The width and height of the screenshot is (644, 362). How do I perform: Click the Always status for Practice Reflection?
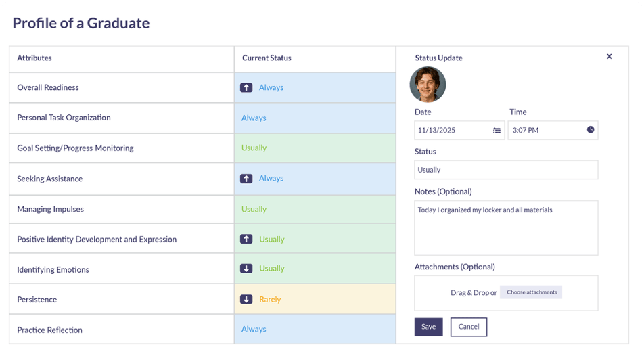click(254, 330)
